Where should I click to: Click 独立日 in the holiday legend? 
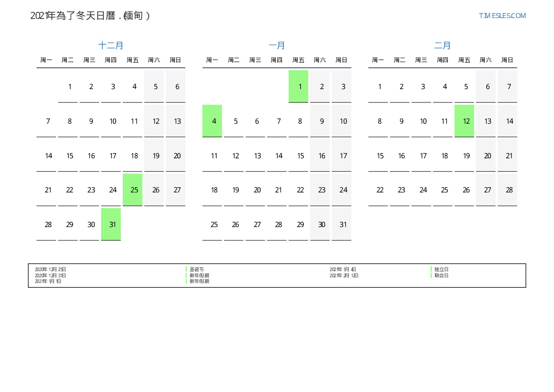pyautogui.click(x=441, y=269)
